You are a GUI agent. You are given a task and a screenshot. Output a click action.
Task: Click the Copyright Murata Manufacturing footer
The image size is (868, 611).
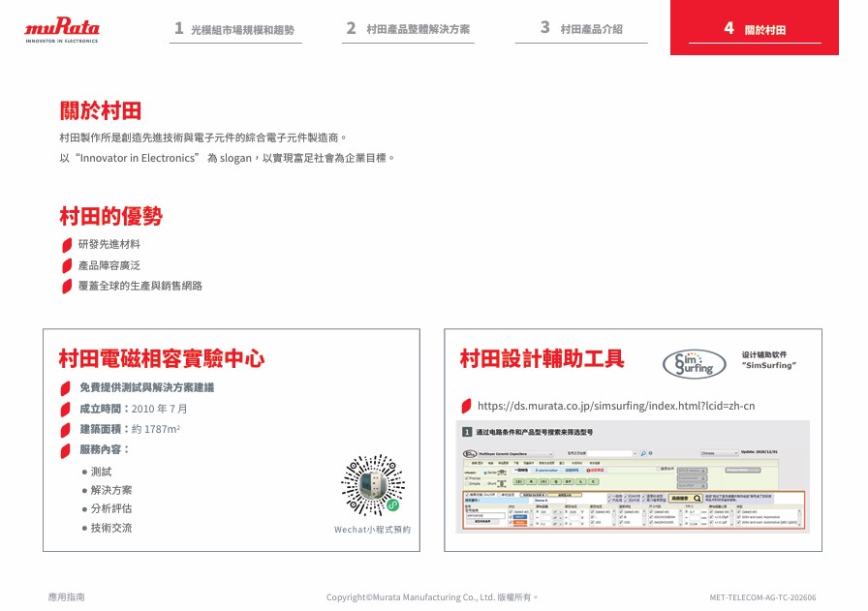(x=432, y=597)
